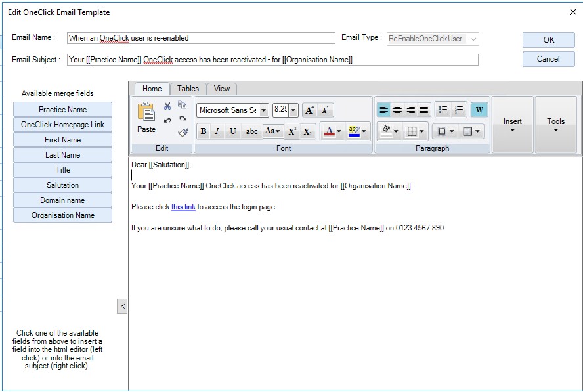583x392 pixels.
Task: Open the change case Aa dropdown
Action: 272,131
